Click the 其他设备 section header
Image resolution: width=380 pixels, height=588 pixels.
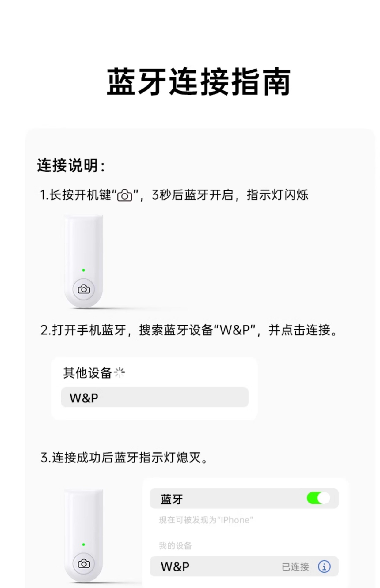[x=87, y=373]
